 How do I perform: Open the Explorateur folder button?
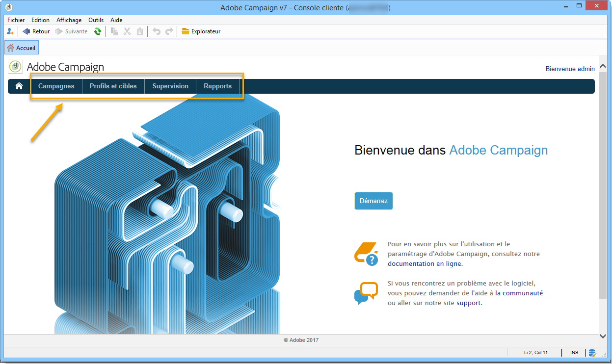pyautogui.click(x=201, y=31)
